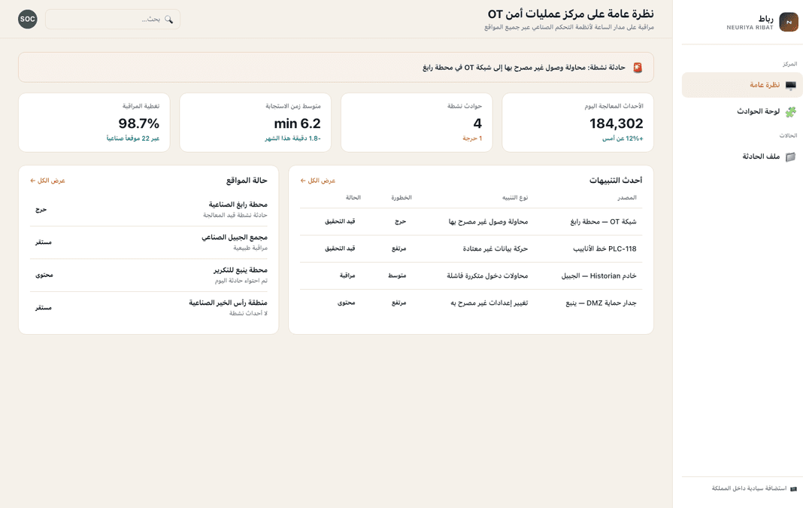812x508 pixels.
Task: Click the active incident alert banner text
Action: (x=523, y=68)
